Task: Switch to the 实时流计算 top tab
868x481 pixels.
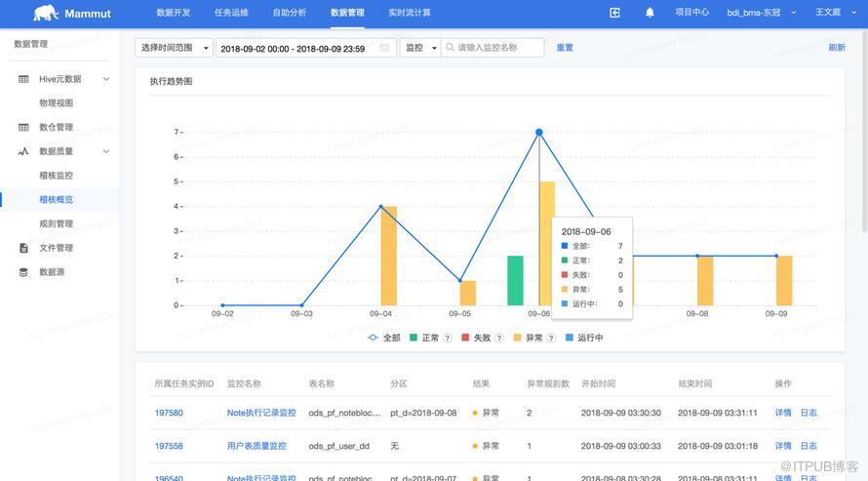Action: 410,12
